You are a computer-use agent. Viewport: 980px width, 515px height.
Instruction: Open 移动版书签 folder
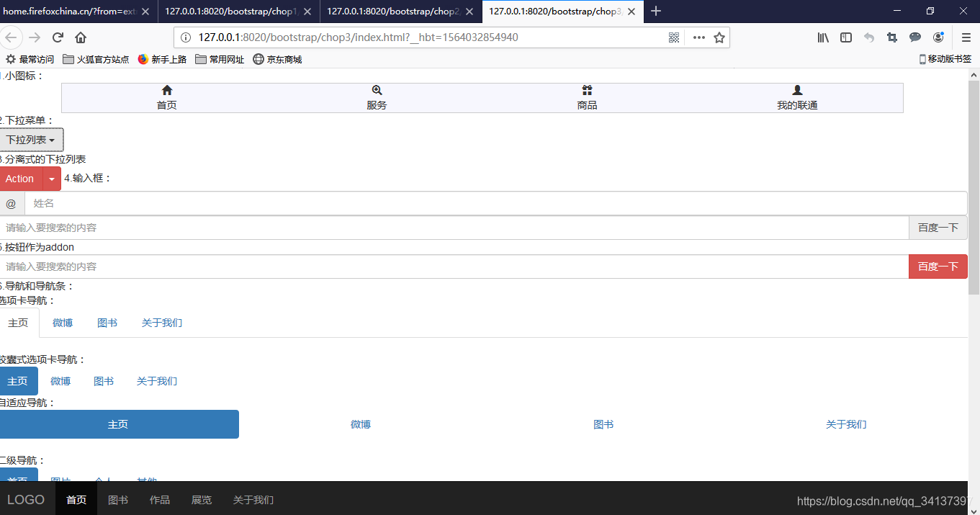(945, 59)
